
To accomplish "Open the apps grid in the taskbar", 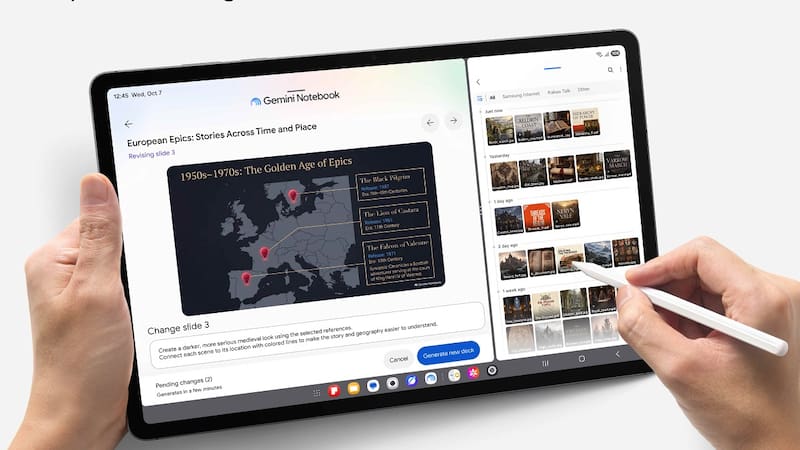I will coord(316,393).
